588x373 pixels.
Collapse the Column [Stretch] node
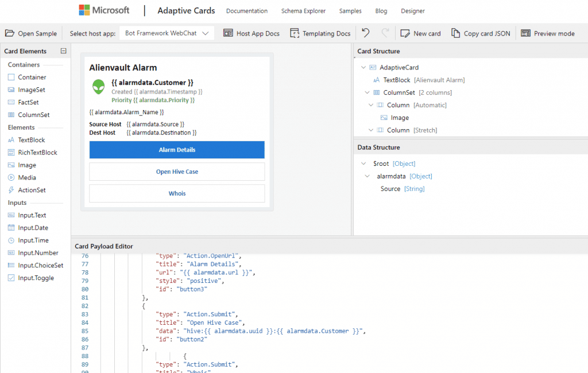pyautogui.click(x=370, y=130)
